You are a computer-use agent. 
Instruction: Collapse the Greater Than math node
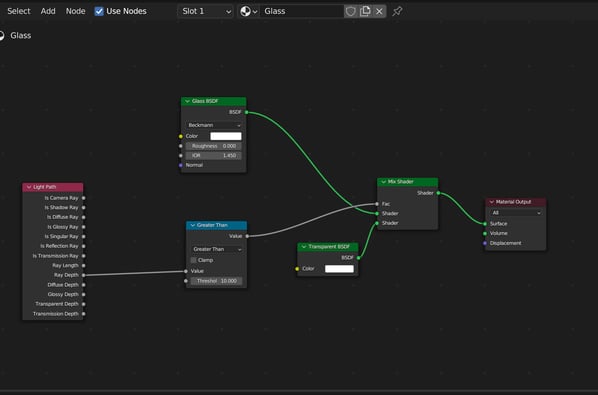(x=193, y=225)
